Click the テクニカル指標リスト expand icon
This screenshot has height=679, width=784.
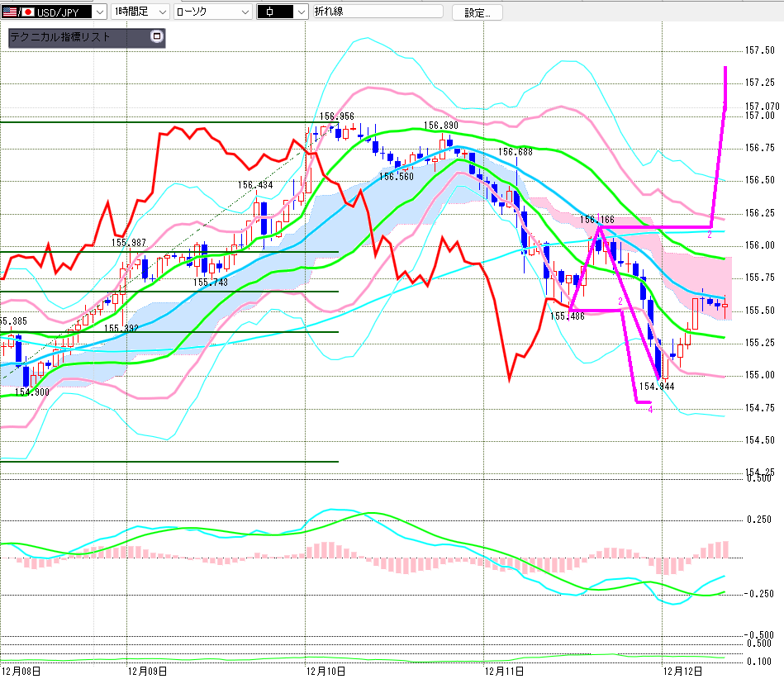tap(156, 37)
